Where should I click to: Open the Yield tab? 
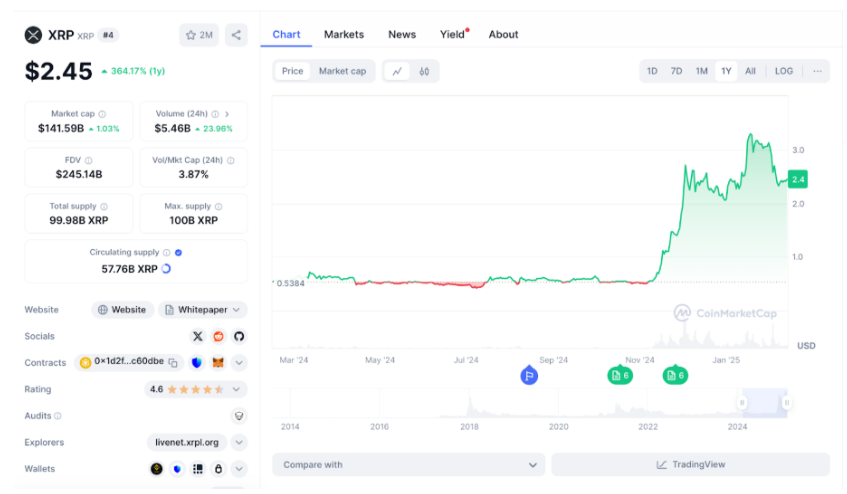(453, 35)
